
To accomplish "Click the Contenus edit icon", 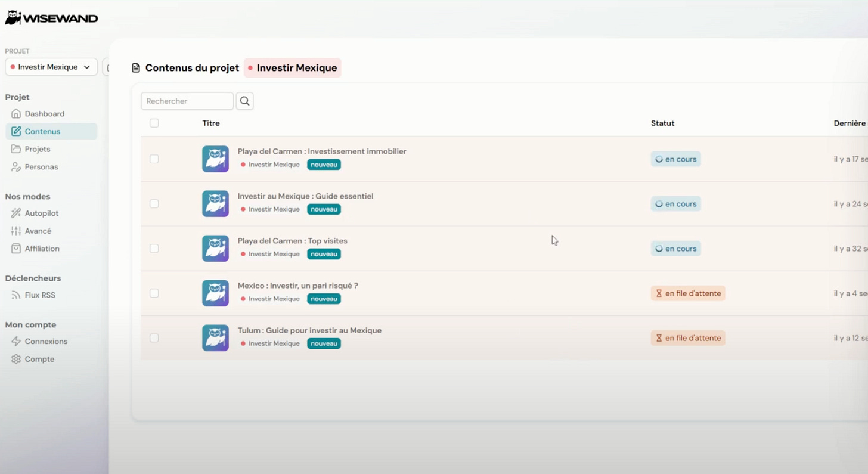I will click(x=16, y=131).
